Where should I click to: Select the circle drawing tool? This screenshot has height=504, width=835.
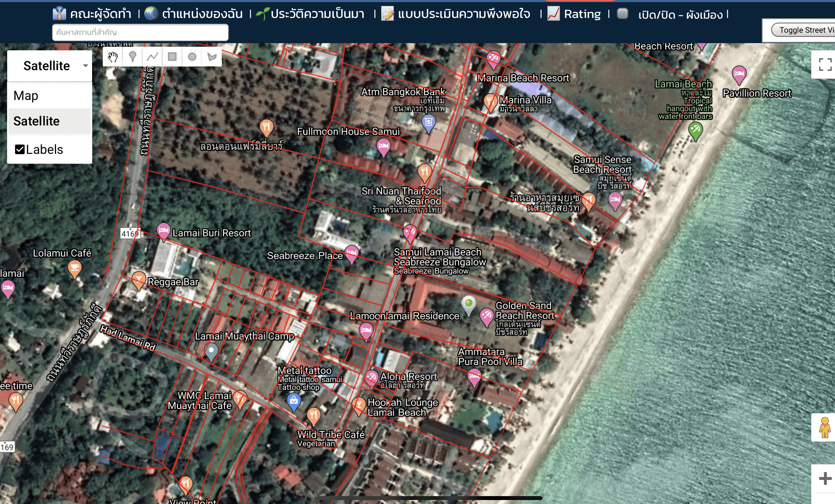pos(192,57)
